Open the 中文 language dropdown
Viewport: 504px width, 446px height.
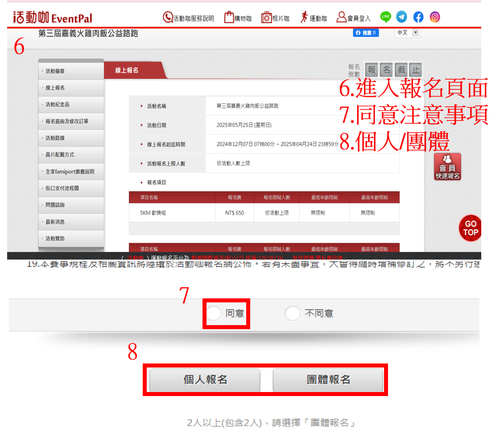tap(407, 33)
